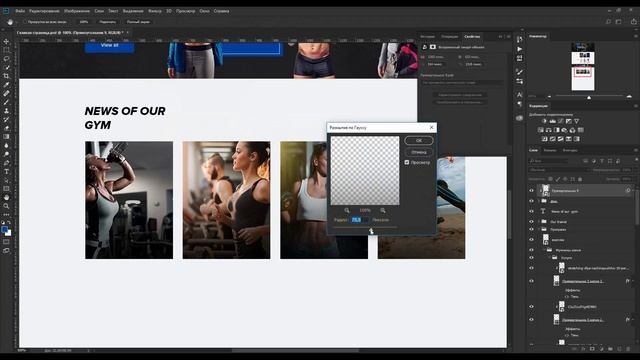Screen dimensions: 640x360
Task: Open the layer blend mode dropdown
Action: [559, 170]
